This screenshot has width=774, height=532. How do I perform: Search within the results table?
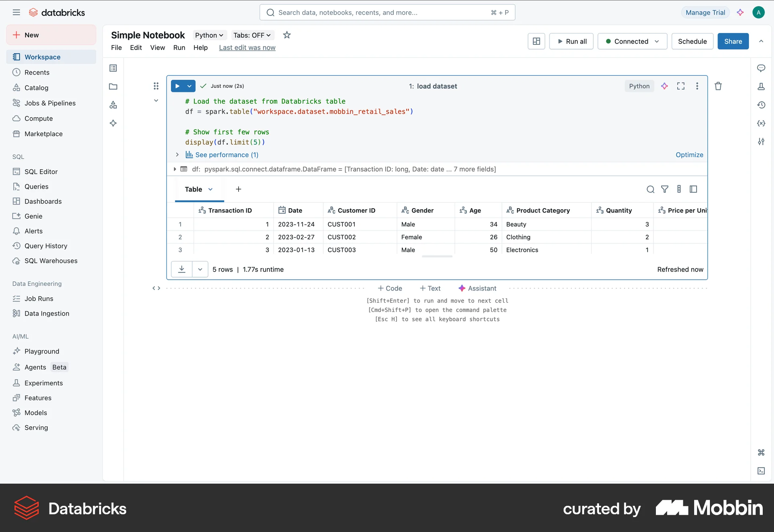(650, 189)
